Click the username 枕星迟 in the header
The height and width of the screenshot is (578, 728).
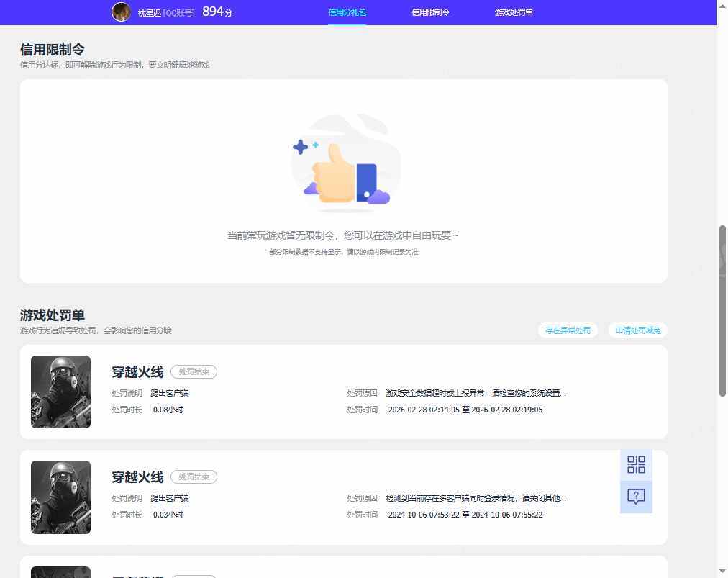[x=149, y=13]
